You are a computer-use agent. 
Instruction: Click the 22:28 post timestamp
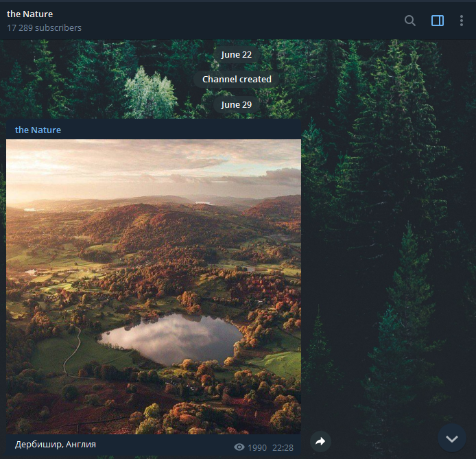click(x=283, y=448)
